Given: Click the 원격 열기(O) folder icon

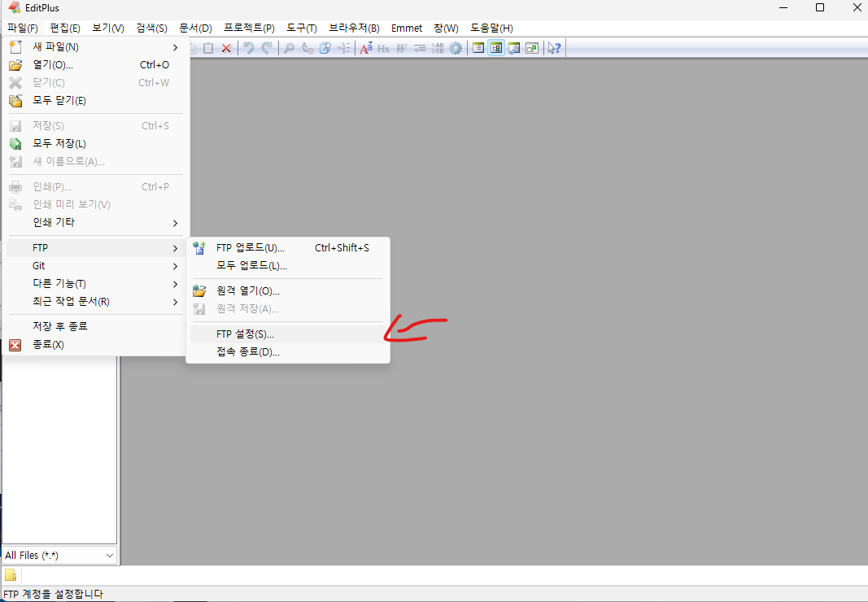Looking at the screenshot, I should [x=199, y=290].
